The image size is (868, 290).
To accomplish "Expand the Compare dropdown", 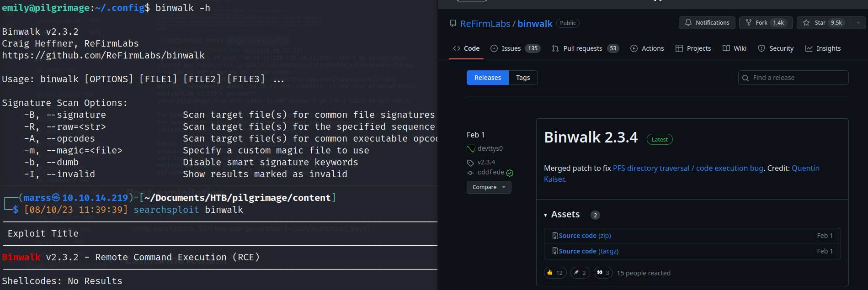I will (489, 187).
